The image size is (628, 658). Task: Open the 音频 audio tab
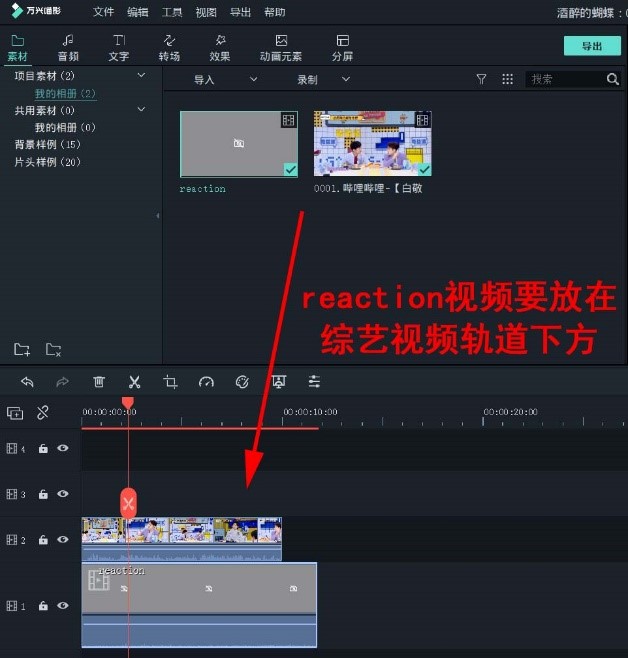pos(68,48)
